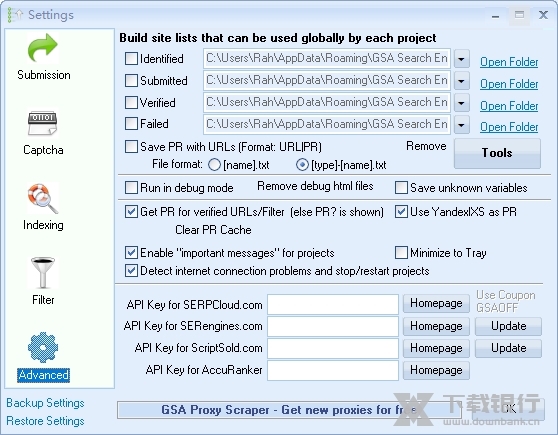
Task: Expand the Verified folder path dropdown
Action: coord(462,103)
